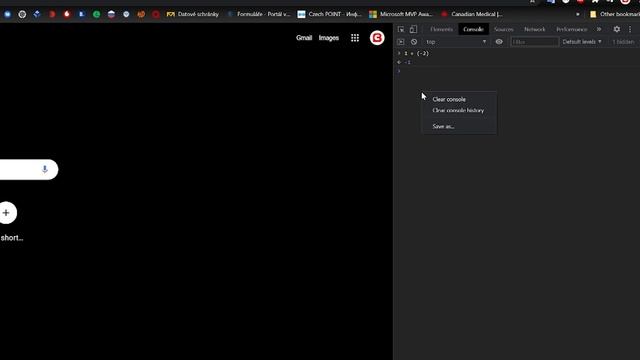The image size is (640, 360).
Task: Click the clear console circle-slash icon
Action: pos(414,42)
